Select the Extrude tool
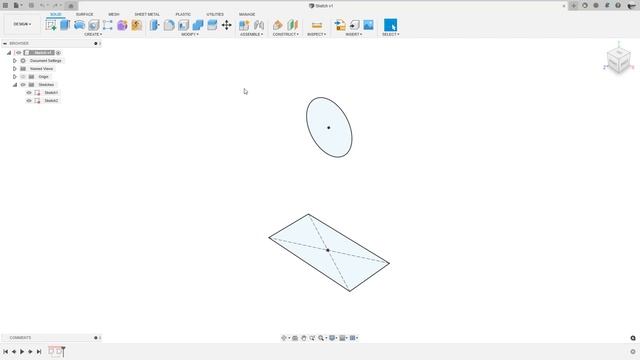 pos(65,25)
